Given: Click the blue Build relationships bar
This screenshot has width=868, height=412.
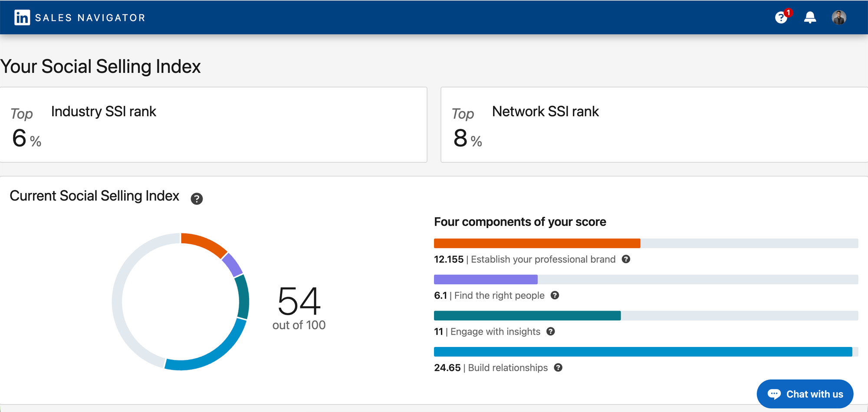Looking at the screenshot, I should point(643,352).
